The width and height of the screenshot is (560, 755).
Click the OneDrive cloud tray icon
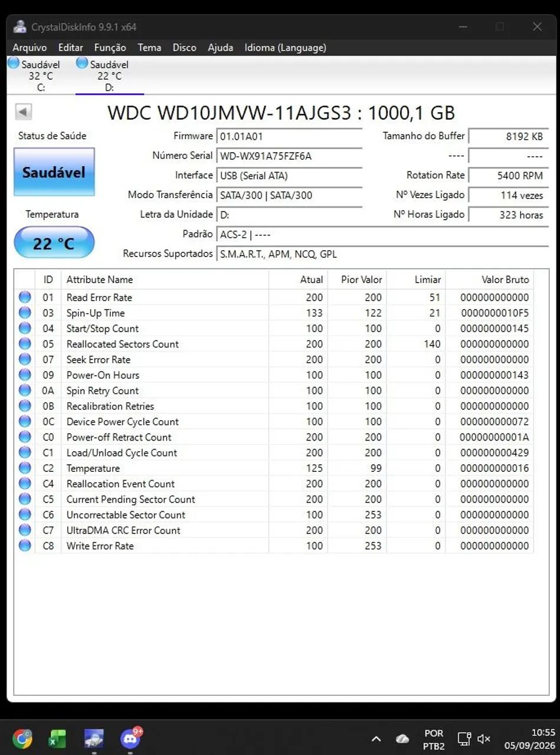click(x=402, y=738)
